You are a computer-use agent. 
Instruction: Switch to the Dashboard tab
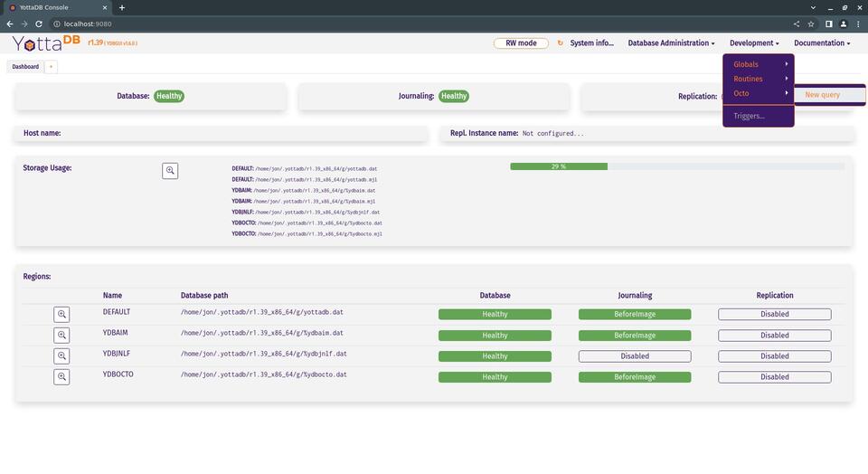[x=25, y=66]
